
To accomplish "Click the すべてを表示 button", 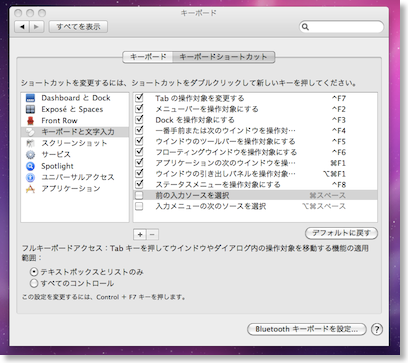I will tap(78, 27).
